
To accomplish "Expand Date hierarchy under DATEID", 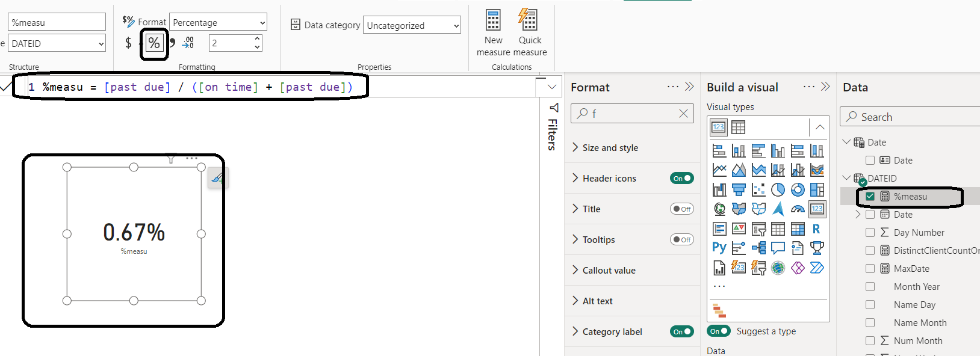I will click(858, 214).
